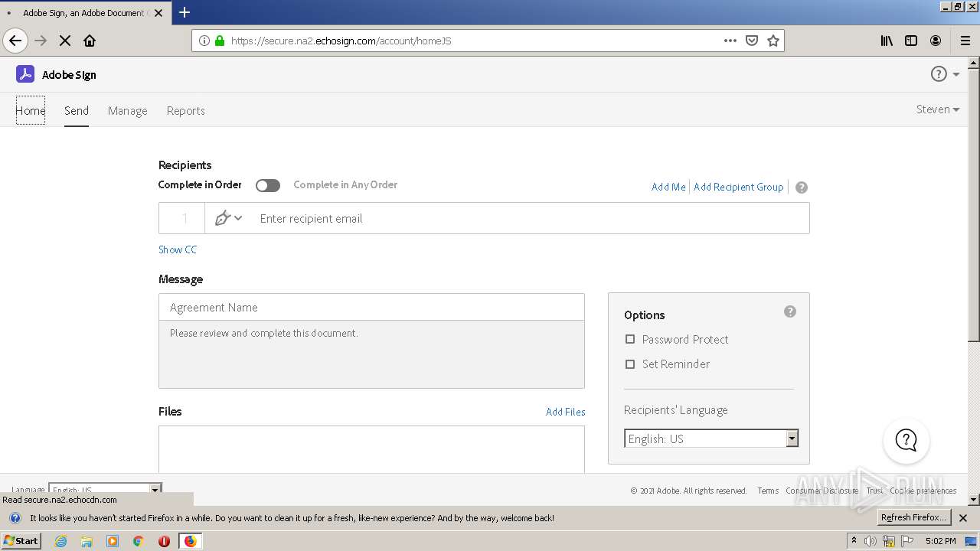Click the files drop area box

[x=371, y=449]
